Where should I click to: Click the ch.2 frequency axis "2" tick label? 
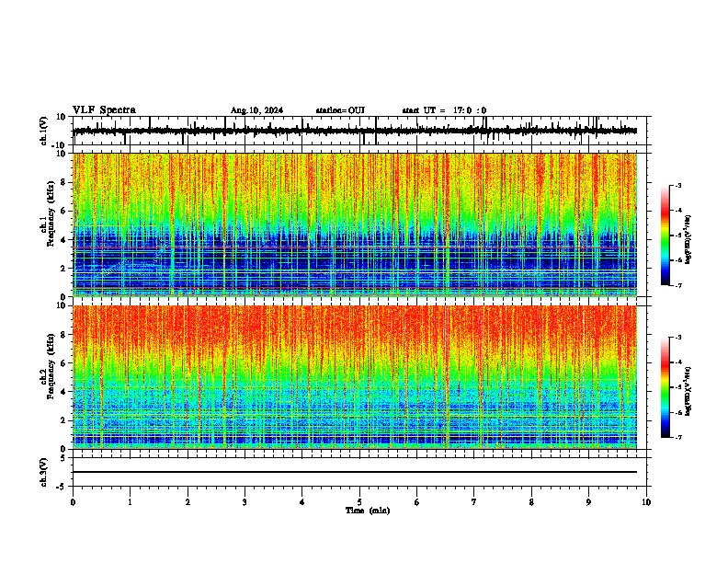point(65,420)
